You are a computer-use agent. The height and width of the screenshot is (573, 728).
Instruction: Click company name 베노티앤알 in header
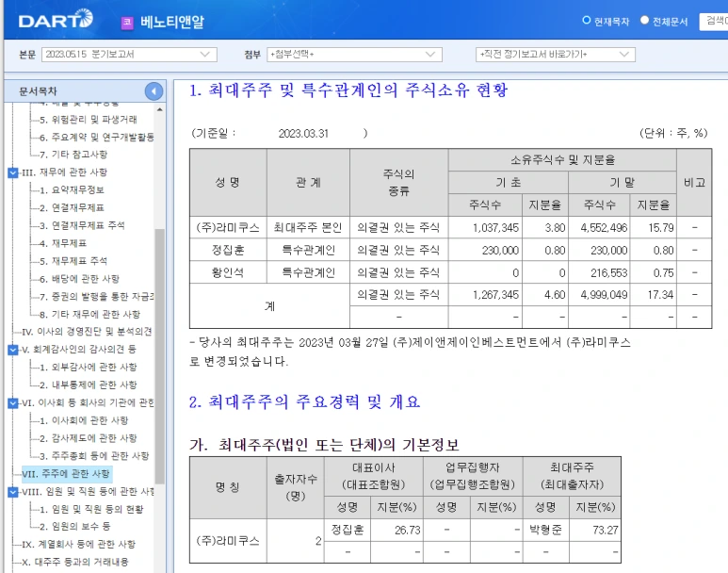click(172, 22)
